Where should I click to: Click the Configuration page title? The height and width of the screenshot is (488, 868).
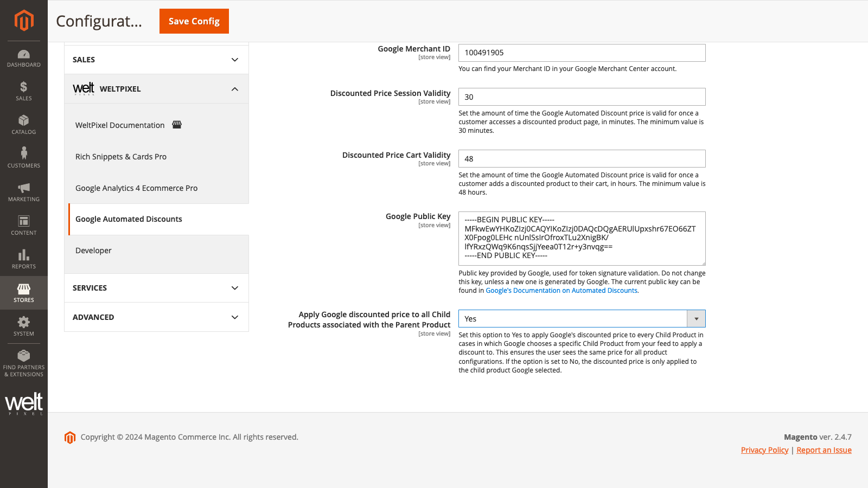coord(99,21)
